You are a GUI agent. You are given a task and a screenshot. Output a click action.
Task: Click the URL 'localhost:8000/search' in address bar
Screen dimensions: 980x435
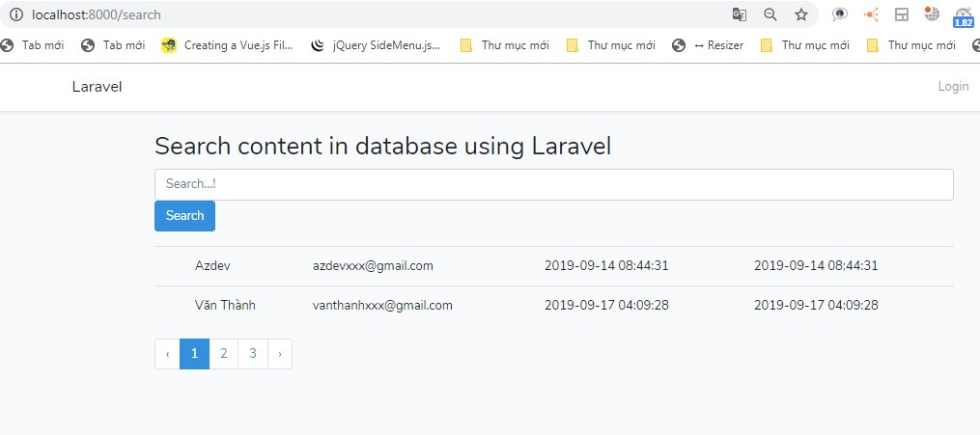coord(97,14)
